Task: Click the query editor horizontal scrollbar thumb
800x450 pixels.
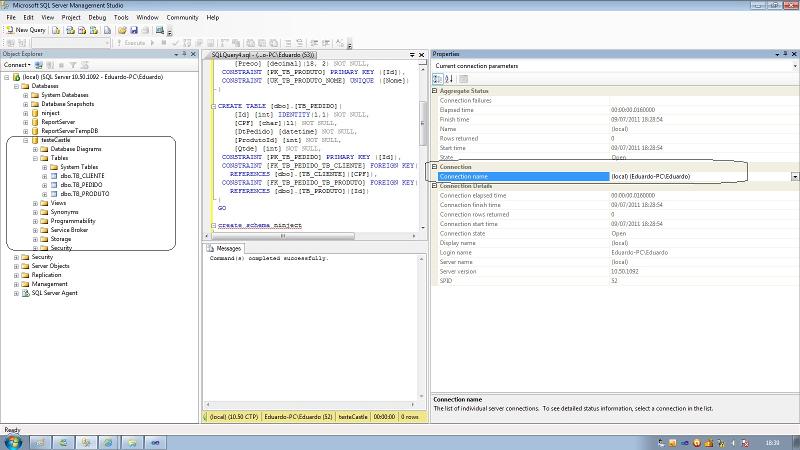Action: [x=283, y=236]
